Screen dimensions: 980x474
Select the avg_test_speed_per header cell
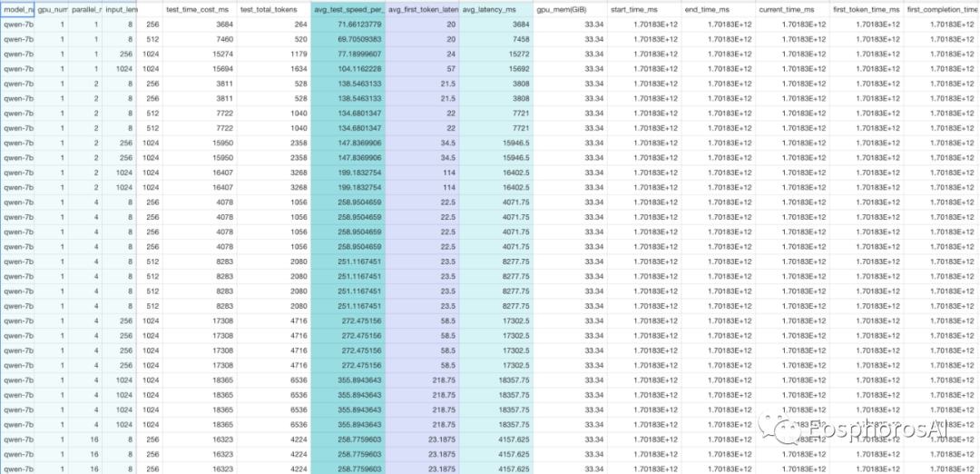pos(348,9)
